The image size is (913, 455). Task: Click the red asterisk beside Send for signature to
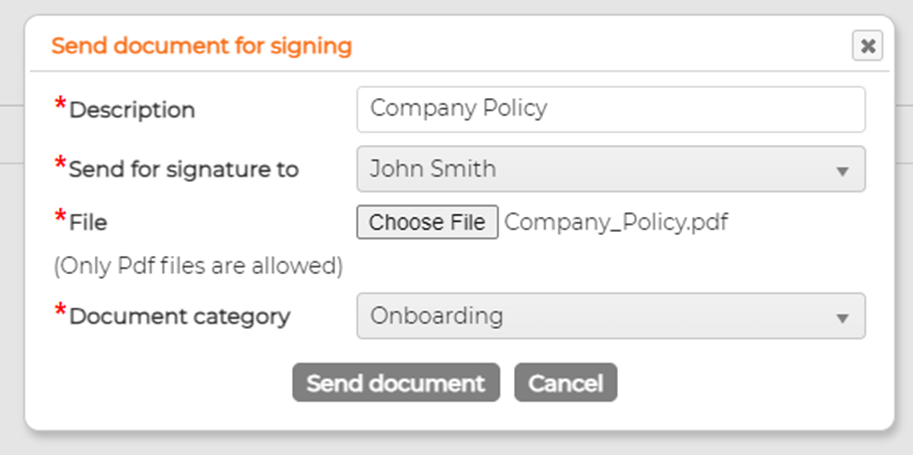[x=61, y=165]
